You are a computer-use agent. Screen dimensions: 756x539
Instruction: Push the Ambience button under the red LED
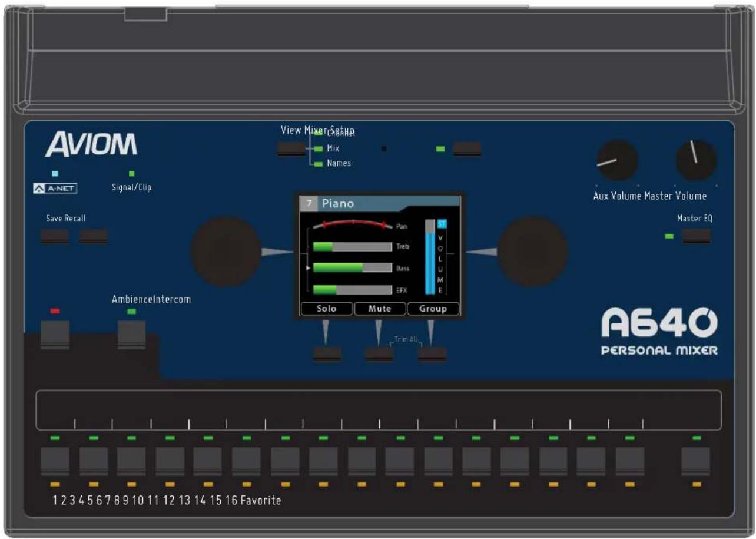pos(55,335)
